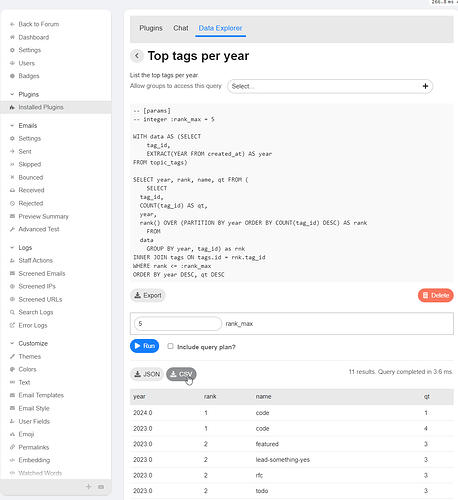Download the results as JSON
458x500 pixels.
(x=147, y=374)
